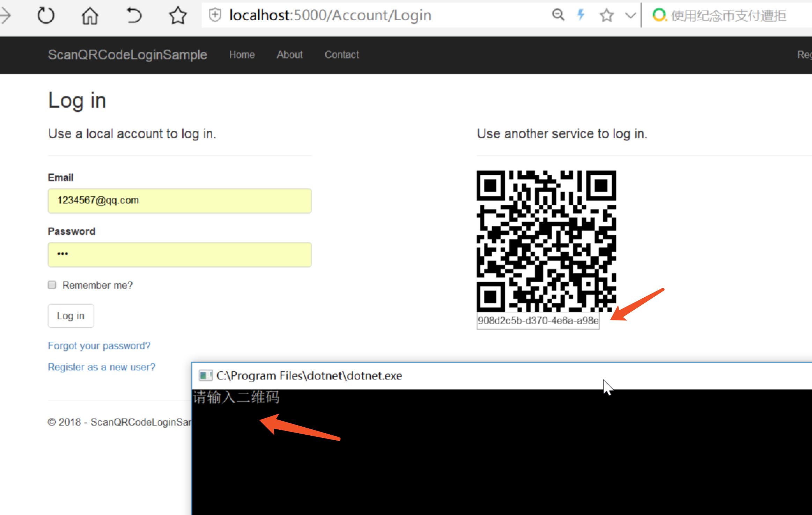Toggle the Remember me checkbox

pos(52,285)
